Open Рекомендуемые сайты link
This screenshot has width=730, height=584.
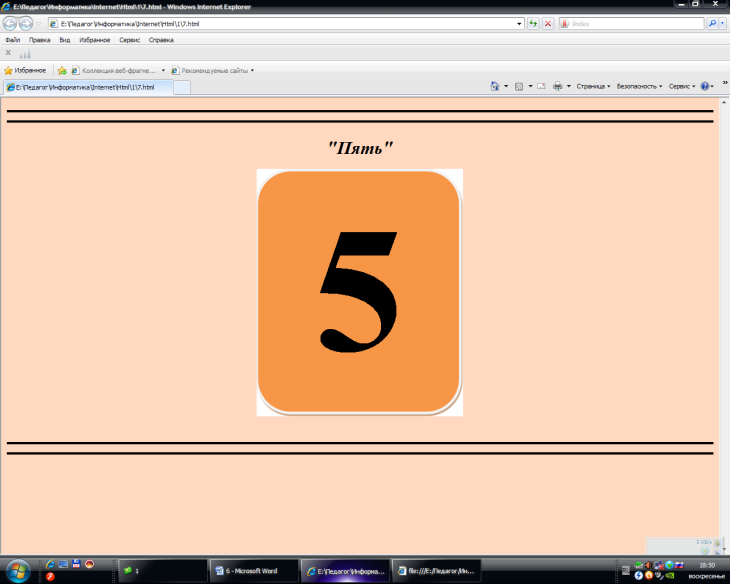210,70
